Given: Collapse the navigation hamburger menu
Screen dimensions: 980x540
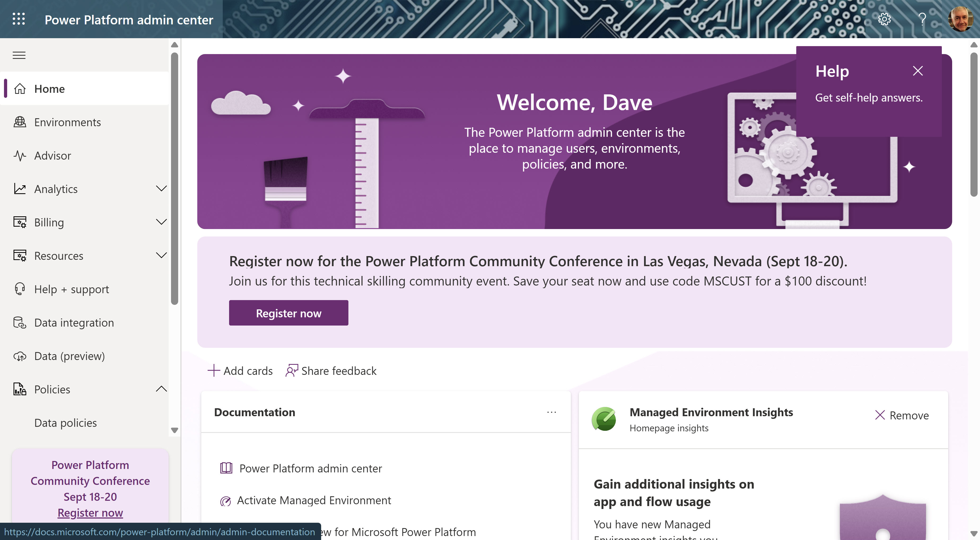Looking at the screenshot, I should tap(19, 55).
